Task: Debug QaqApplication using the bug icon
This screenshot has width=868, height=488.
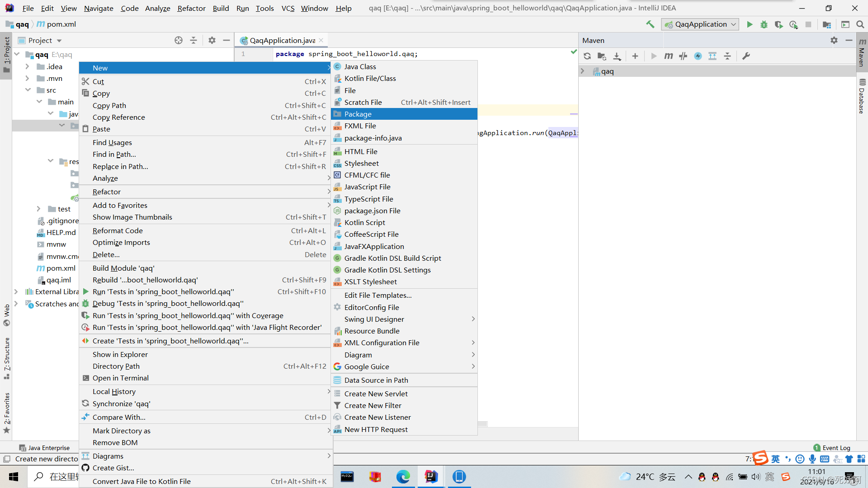Action: pos(764,24)
